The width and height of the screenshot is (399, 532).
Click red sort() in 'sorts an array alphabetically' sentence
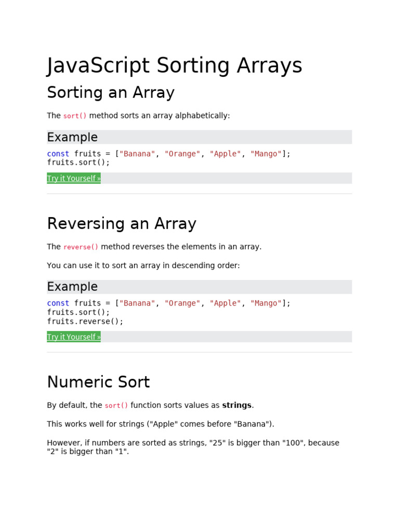click(75, 116)
